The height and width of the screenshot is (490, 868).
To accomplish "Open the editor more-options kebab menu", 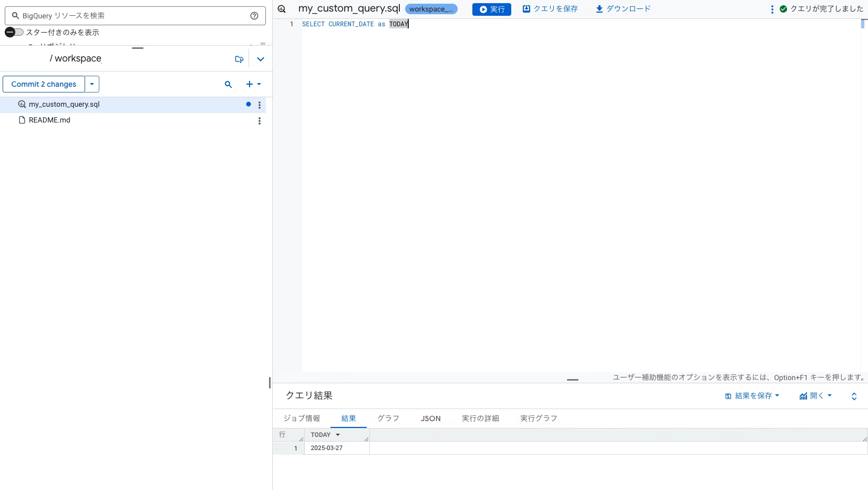I will 772,9.
